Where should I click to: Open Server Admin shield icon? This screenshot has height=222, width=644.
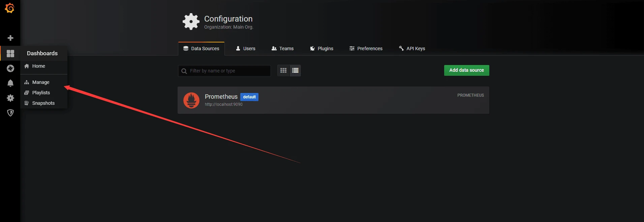[10, 113]
